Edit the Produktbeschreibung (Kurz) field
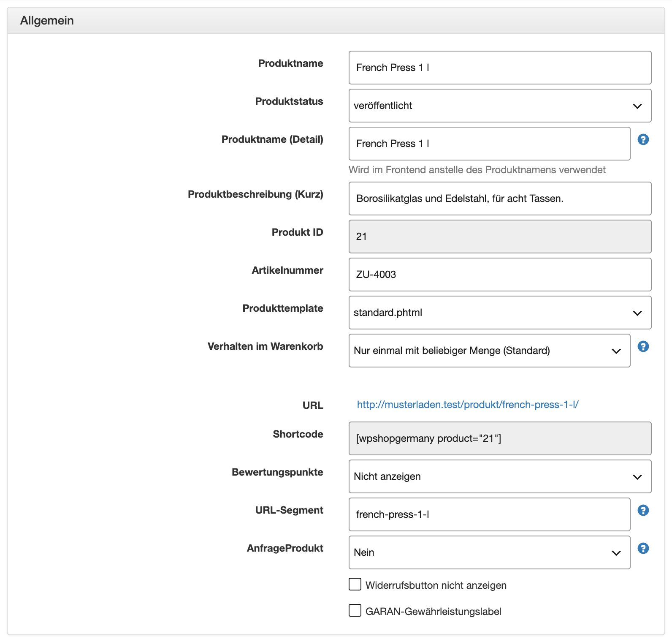Viewport: 672px width, 642px height. click(500, 199)
